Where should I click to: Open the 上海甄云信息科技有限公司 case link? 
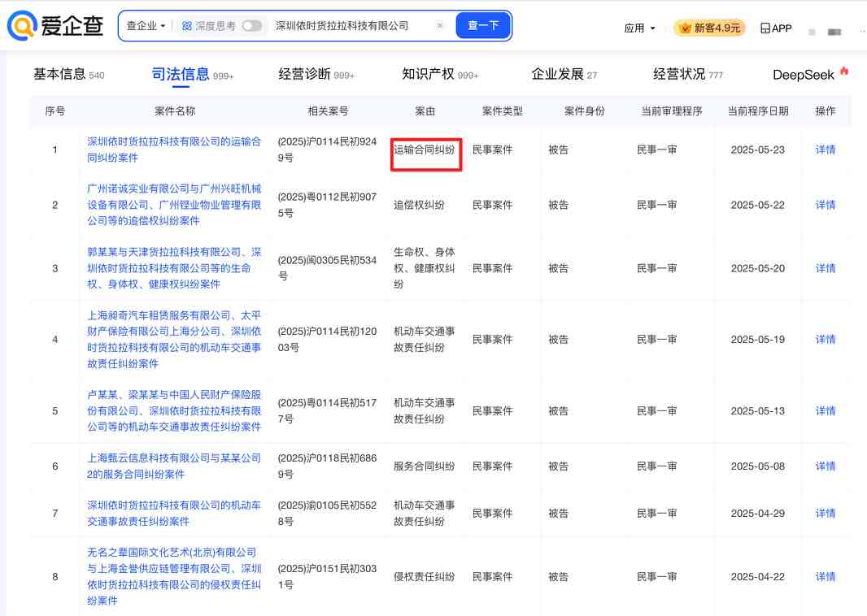tap(174, 466)
